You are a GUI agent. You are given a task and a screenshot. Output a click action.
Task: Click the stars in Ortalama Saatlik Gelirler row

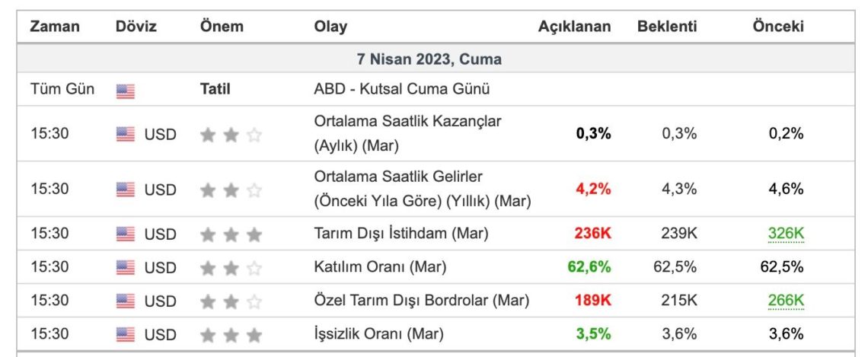(x=231, y=191)
